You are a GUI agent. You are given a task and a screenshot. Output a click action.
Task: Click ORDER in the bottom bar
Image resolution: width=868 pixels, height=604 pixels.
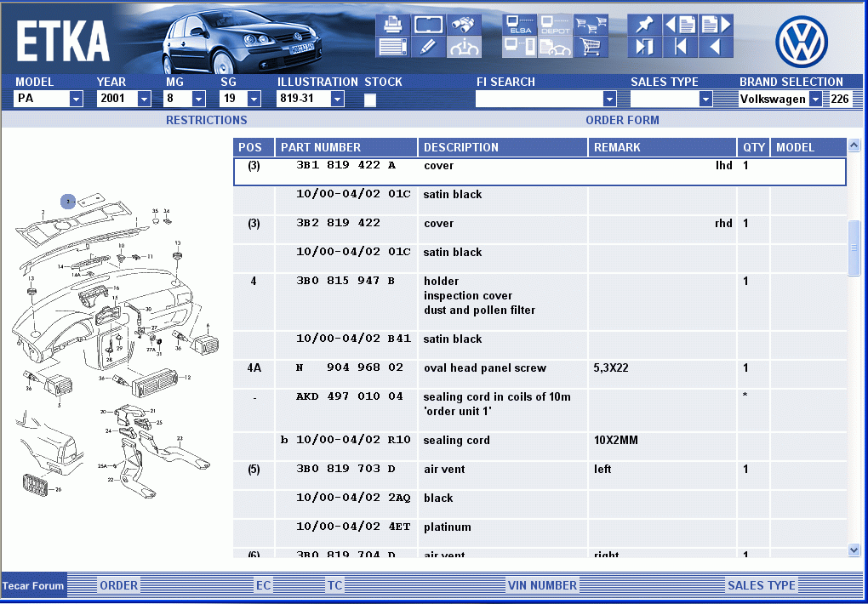pyautogui.click(x=118, y=585)
